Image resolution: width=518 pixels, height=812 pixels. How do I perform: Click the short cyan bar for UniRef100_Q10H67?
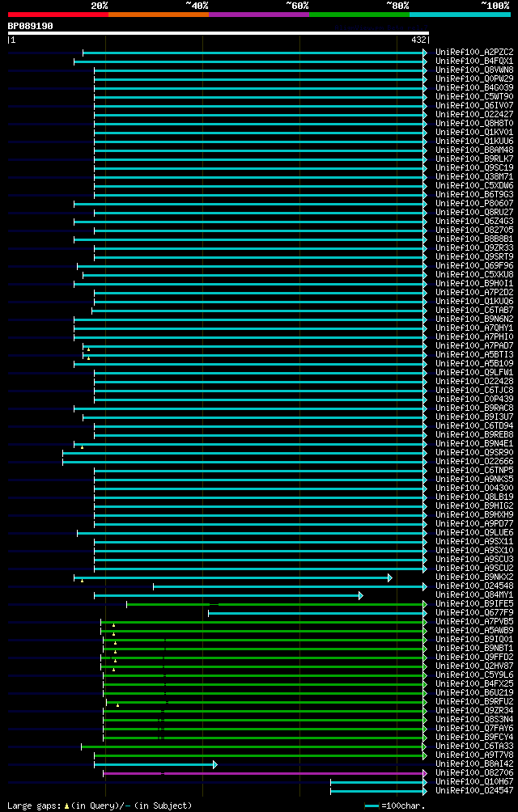click(x=379, y=783)
